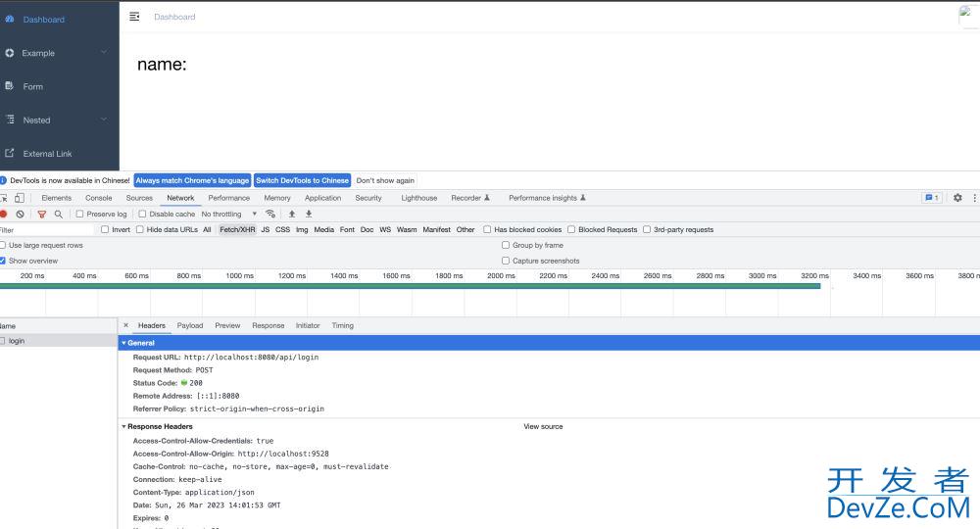Toggle the device toolbar icon
This screenshot has width=980, height=529.
click(20, 198)
